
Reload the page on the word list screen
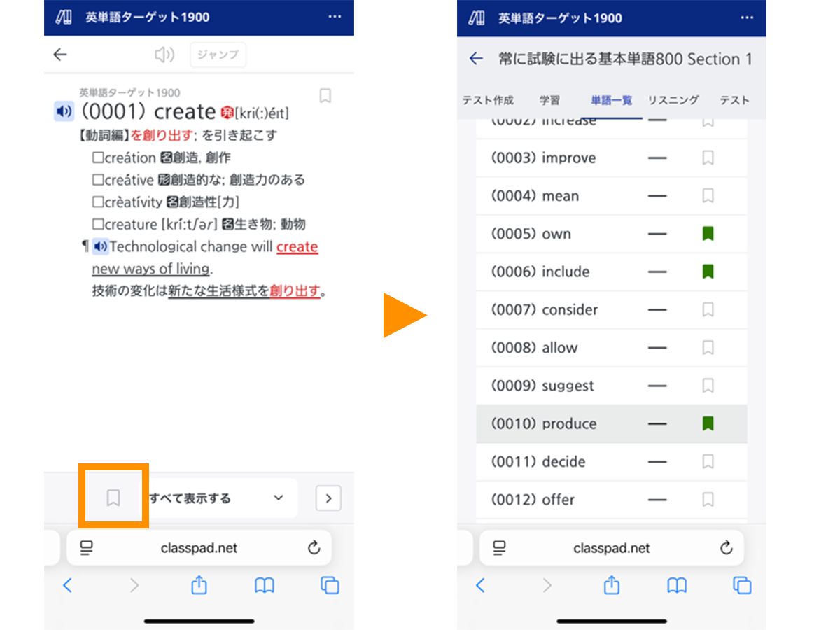pyautogui.click(x=727, y=547)
